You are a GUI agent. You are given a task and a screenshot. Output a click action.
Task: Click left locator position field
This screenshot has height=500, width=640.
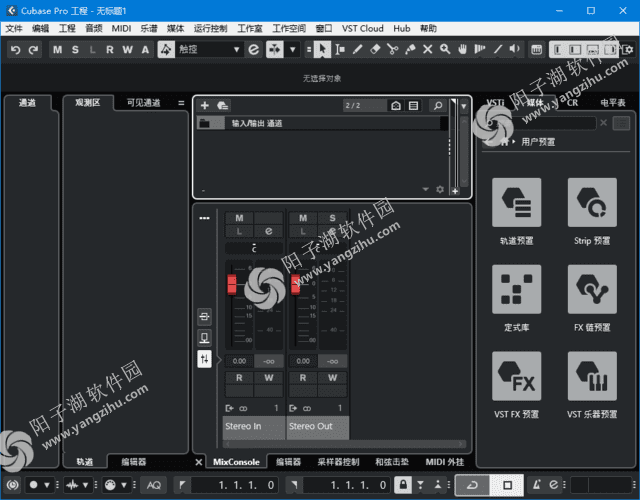pyautogui.click(x=235, y=484)
